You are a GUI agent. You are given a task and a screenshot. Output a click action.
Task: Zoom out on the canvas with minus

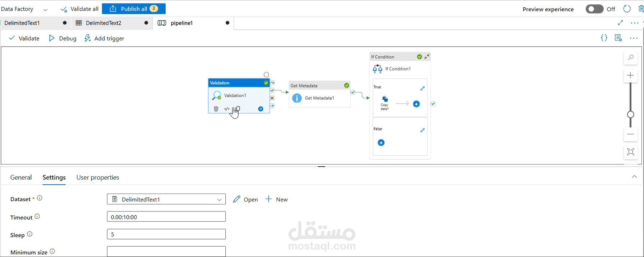point(630,134)
